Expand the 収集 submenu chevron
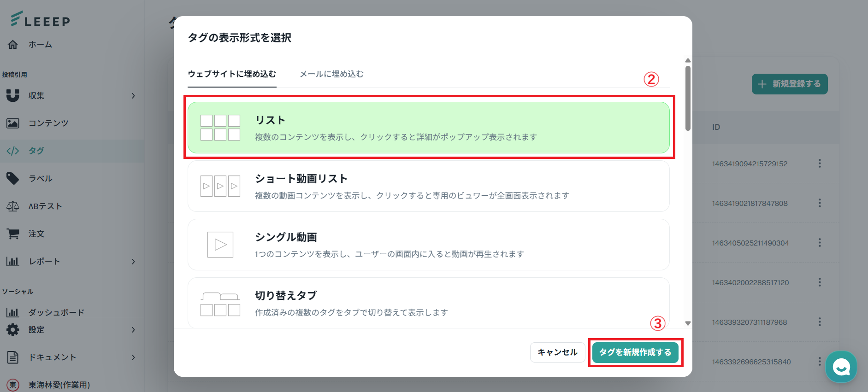Image resolution: width=868 pixels, height=392 pixels. pos(133,96)
